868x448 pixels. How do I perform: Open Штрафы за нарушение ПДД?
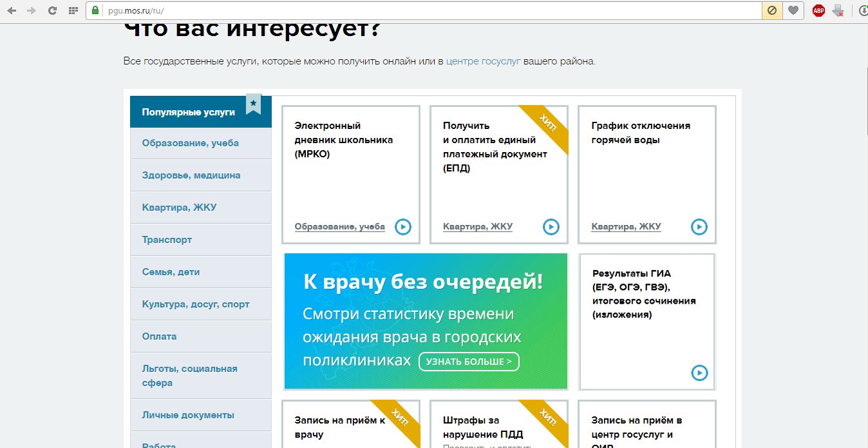point(483,427)
